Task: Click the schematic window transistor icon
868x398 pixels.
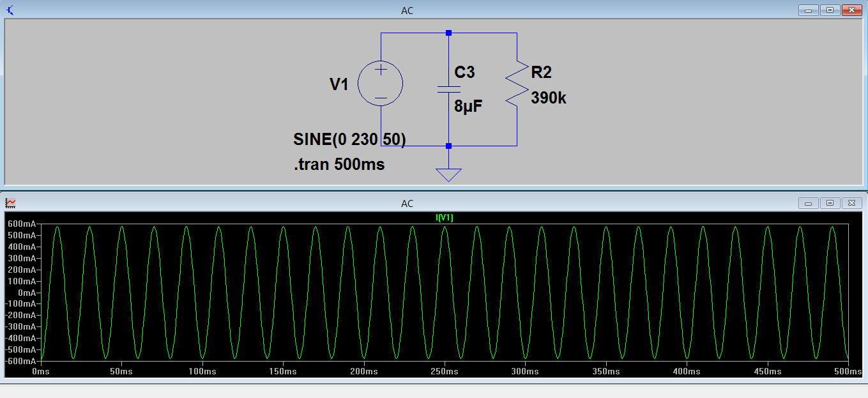Action: (10, 10)
